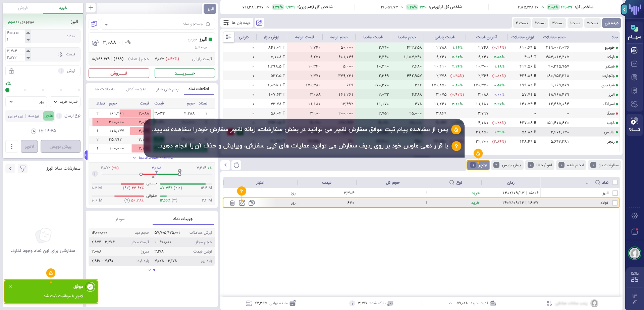Copy the فولاد launcher order

[x=252, y=203]
